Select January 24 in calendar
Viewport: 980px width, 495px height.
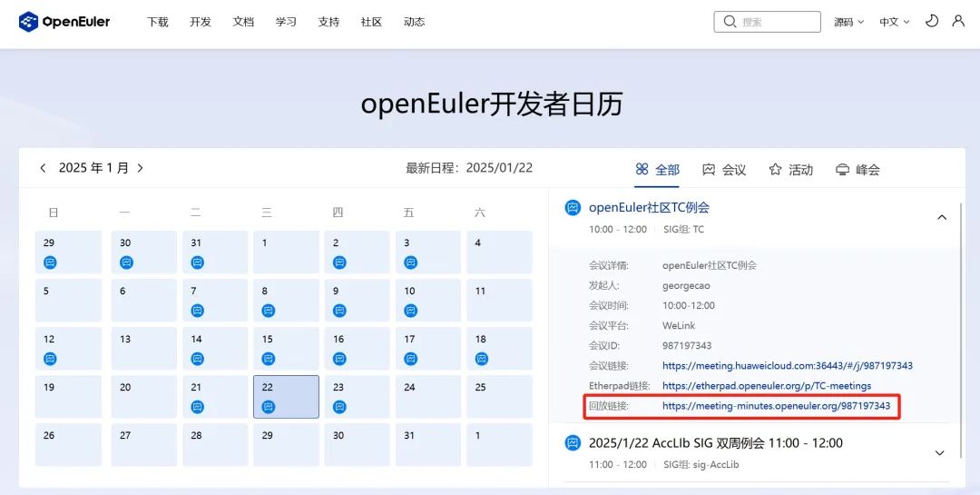pyautogui.click(x=428, y=397)
